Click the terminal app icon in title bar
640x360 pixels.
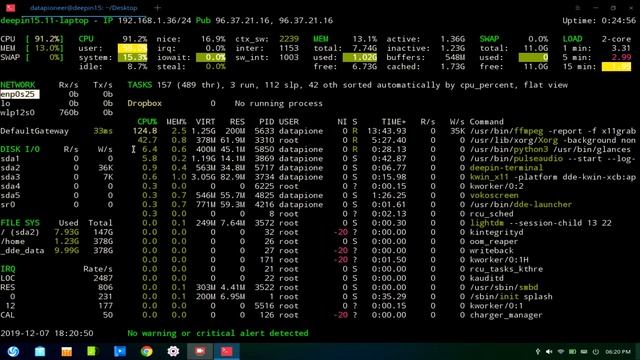11,7
